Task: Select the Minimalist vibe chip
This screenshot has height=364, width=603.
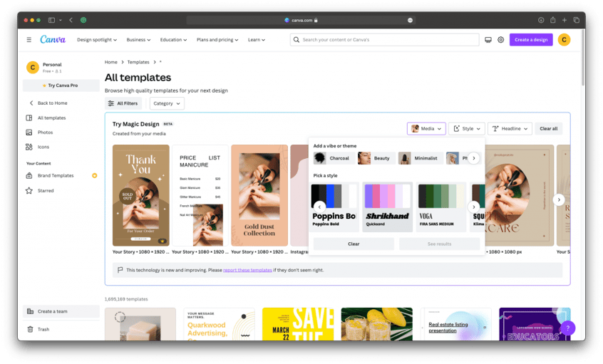Action: tap(419, 158)
